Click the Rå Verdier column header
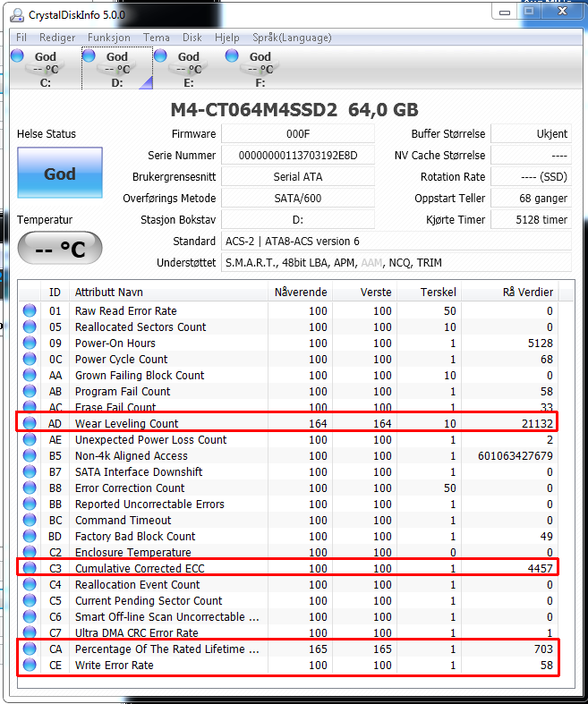 511,293
